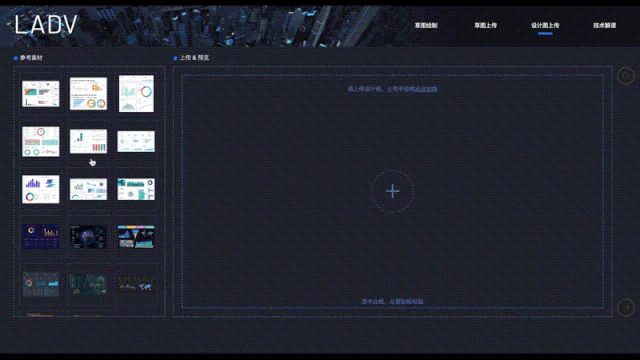Click the circular next-arrow icon at bottom right

tap(625, 307)
